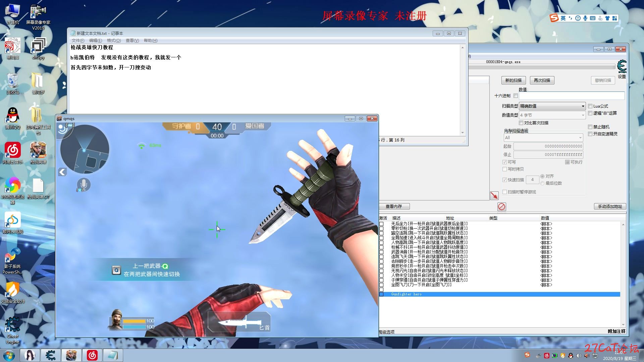Image resolution: width=644 pixels, height=362 pixels.
Task: Enable the 禁止随机 checkbox
Action: [x=590, y=127]
